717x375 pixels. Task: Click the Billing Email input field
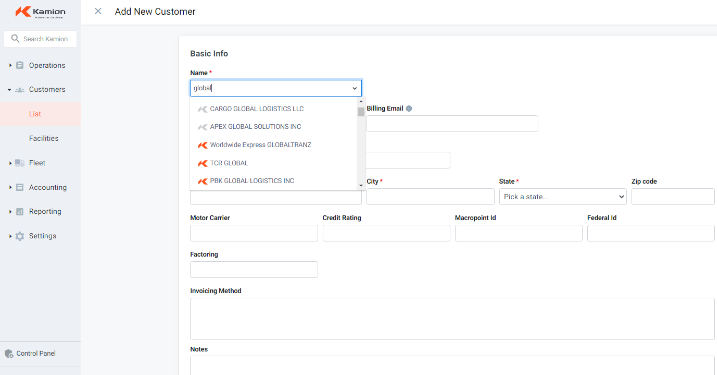452,123
